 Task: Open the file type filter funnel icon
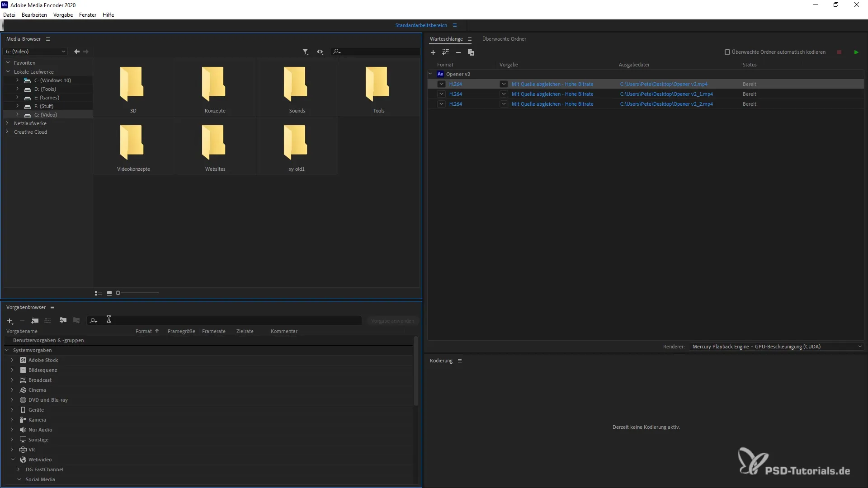point(306,52)
